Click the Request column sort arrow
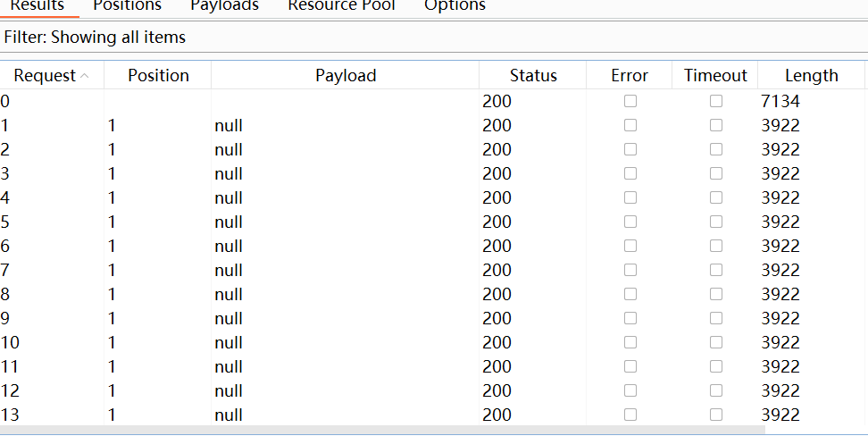Image resolution: width=868 pixels, height=436 pixels. (x=85, y=76)
